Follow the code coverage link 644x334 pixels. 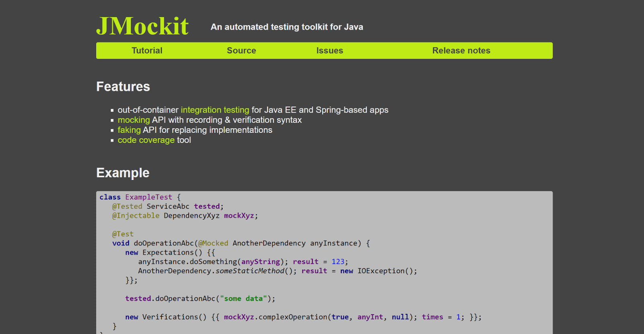click(146, 140)
